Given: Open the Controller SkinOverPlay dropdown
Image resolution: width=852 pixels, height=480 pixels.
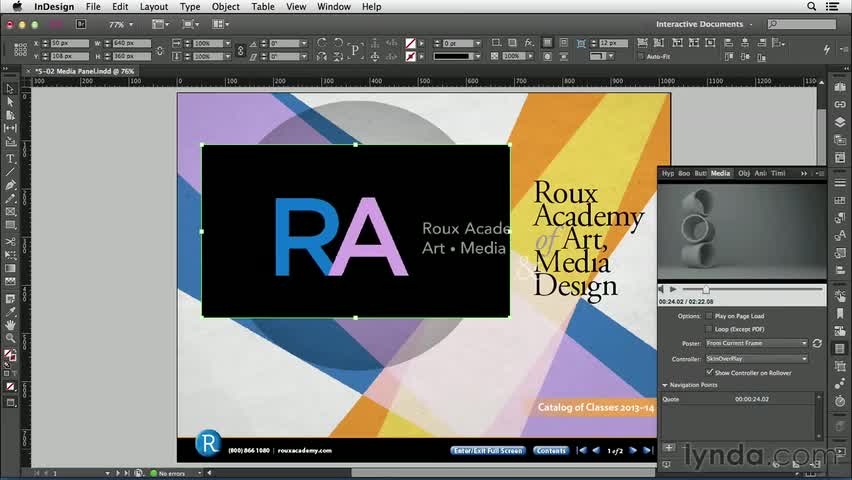Looking at the screenshot, I should [x=756, y=358].
